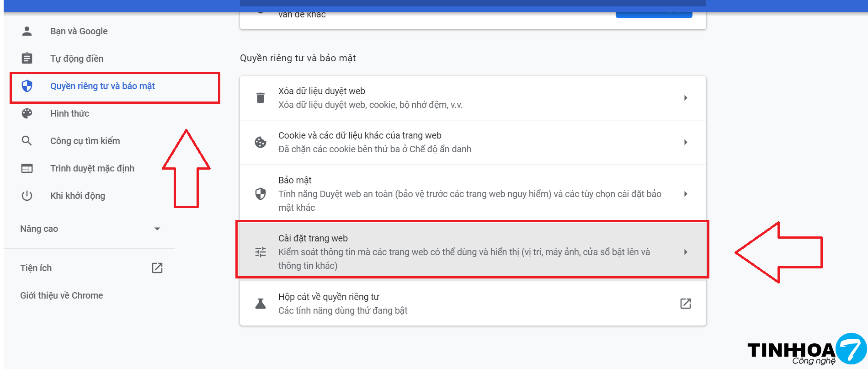868x369 pixels.
Task: Click the sliders icon for Cài đặt trang web
Action: [261, 252]
